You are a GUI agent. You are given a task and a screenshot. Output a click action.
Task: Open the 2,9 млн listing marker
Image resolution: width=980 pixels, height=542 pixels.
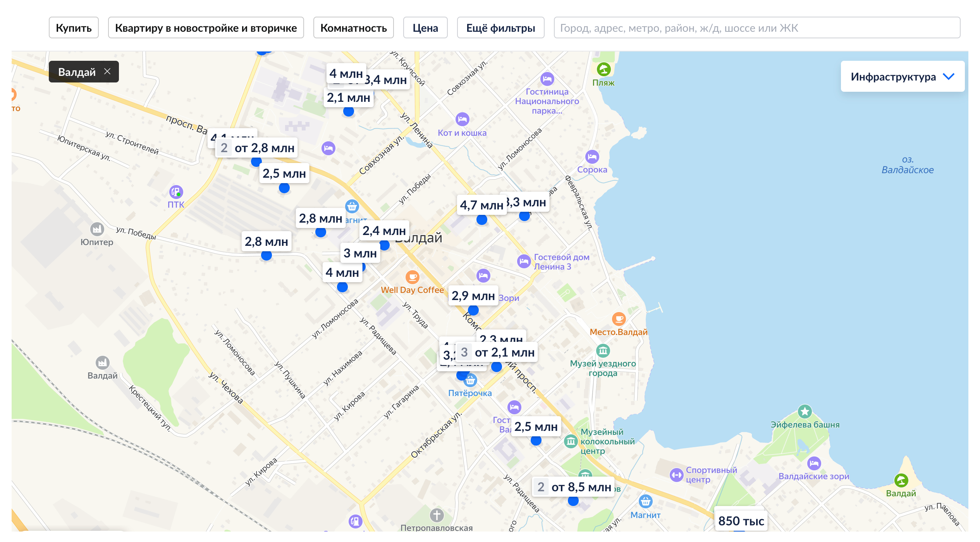coord(473,296)
